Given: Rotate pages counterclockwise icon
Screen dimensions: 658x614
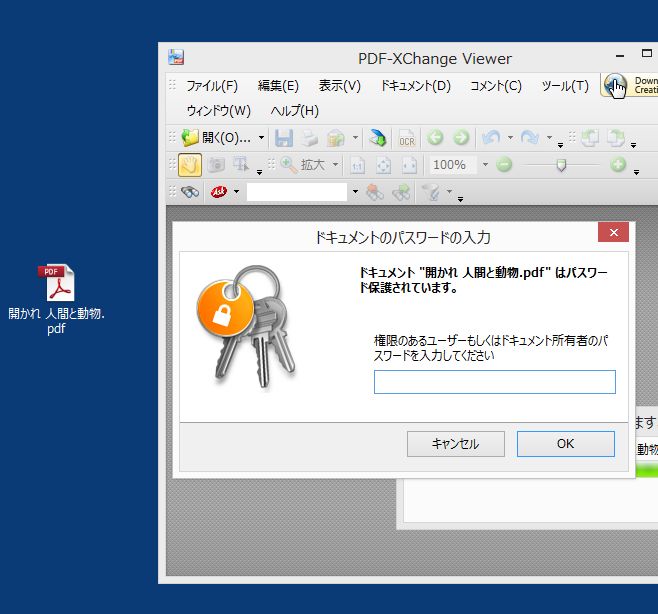Looking at the screenshot, I should 590,138.
